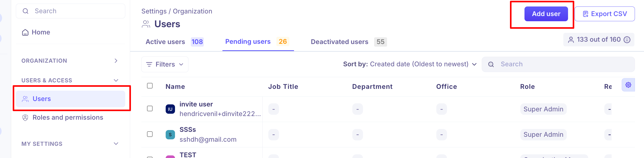The height and width of the screenshot is (158, 644).
Task: Click the S avatar of SSSs
Action: (170, 135)
